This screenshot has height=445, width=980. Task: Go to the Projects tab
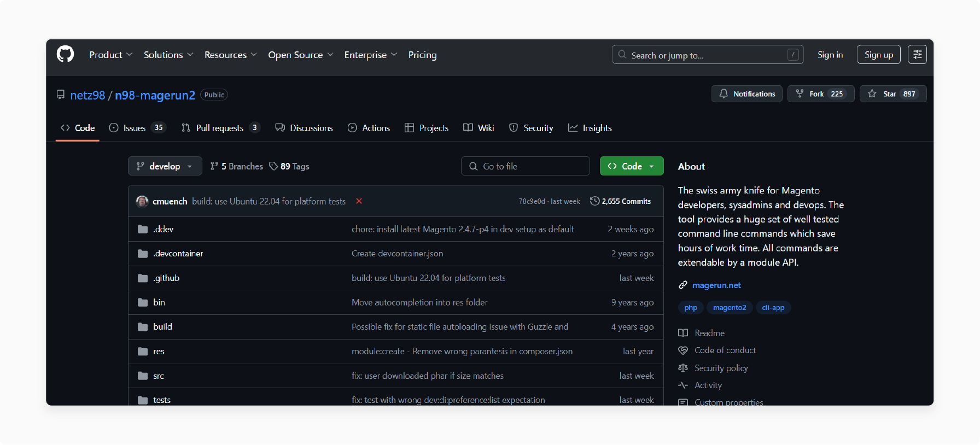(x=427, y=128)
